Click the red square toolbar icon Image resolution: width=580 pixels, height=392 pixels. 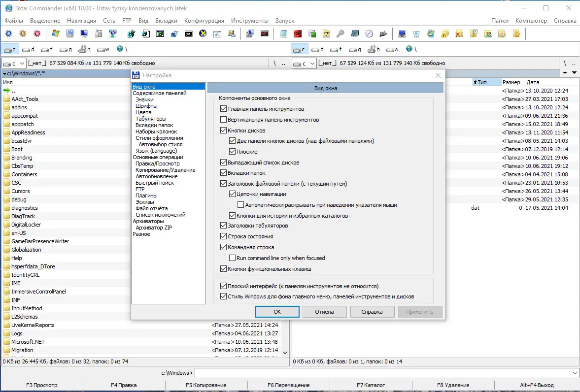coord(298,33)
